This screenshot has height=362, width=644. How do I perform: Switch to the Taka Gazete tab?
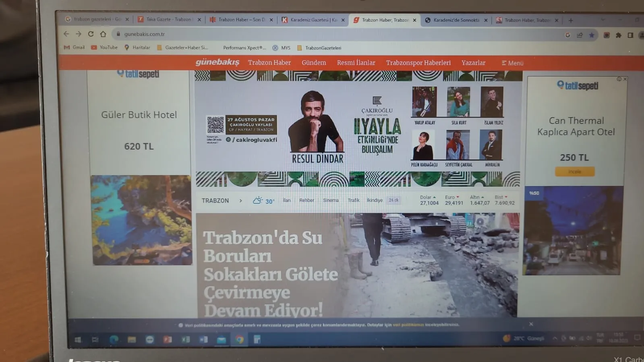pyautogui.click(x=169, y=19)
